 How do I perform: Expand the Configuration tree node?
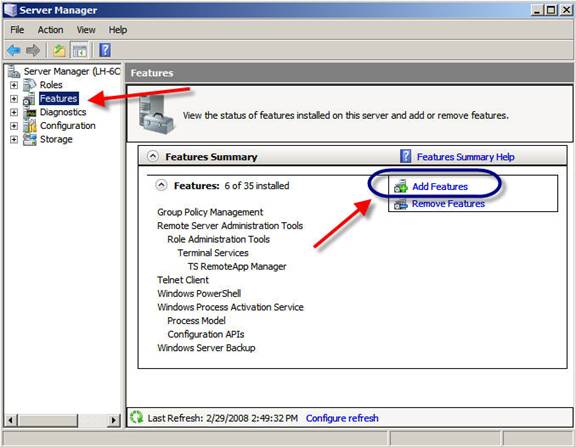[14, 126]
